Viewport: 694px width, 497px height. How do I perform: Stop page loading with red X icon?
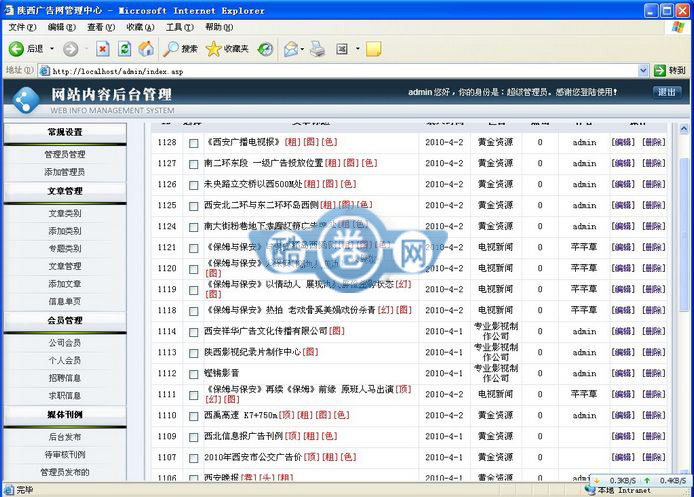click(x=103, y=49)
